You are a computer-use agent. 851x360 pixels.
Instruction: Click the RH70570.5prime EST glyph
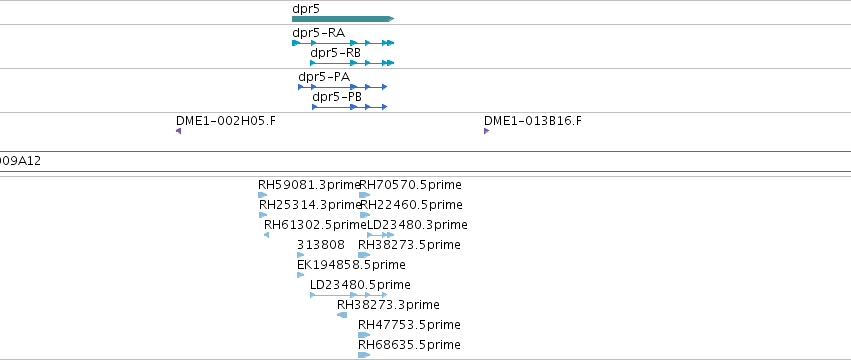tap(365, 195)
